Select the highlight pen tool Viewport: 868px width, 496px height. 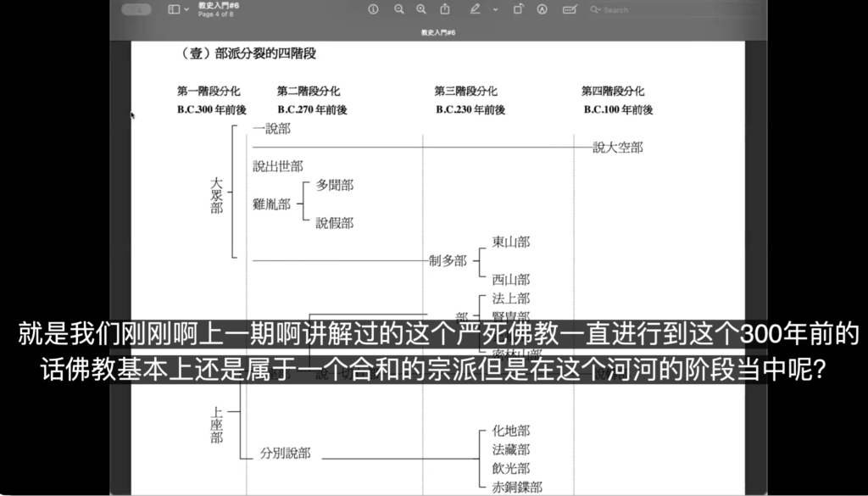pos(474,9)
